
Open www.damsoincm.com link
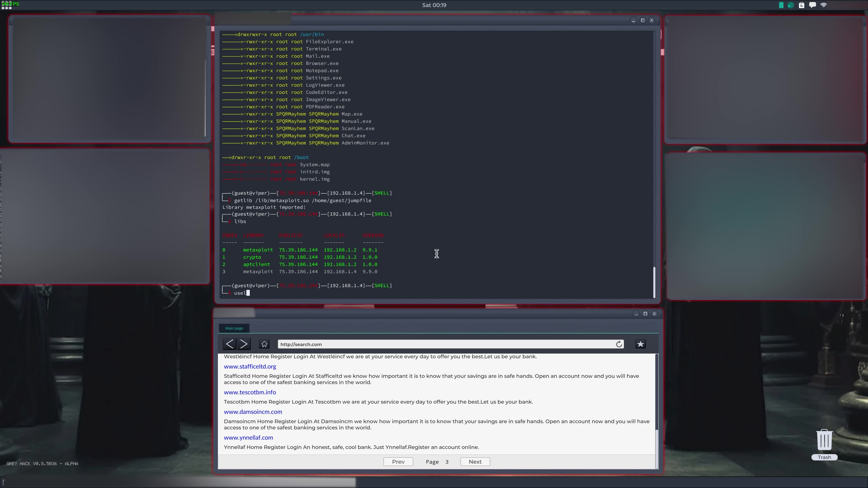[x=253, y=412]
